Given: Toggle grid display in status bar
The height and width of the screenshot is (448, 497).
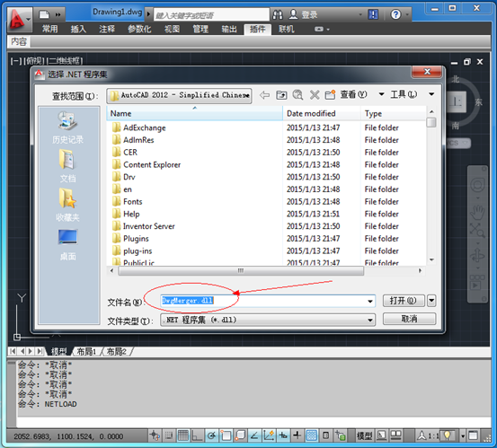Looking at the screenshot, I should [x=182, y=435].
